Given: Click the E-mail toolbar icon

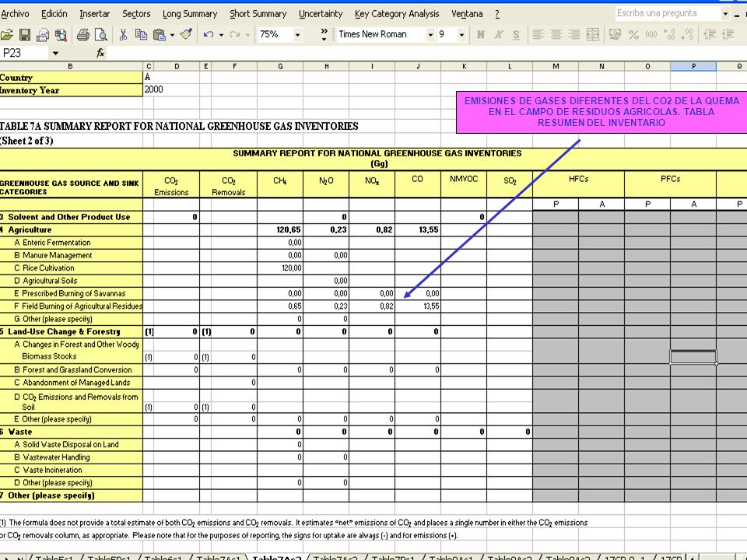Looking at the screenshot, I should (x=43, y=34).
